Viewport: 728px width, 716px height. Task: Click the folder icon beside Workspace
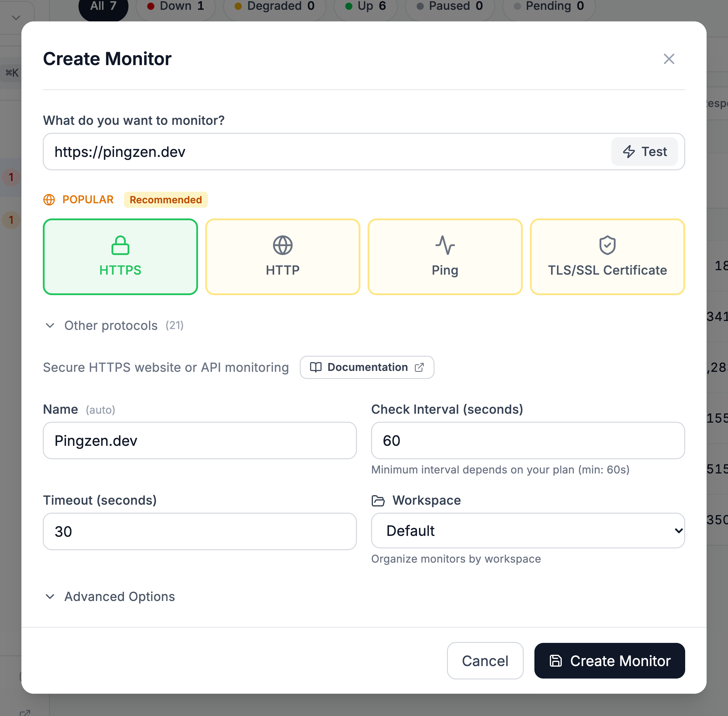coord(378,501)
